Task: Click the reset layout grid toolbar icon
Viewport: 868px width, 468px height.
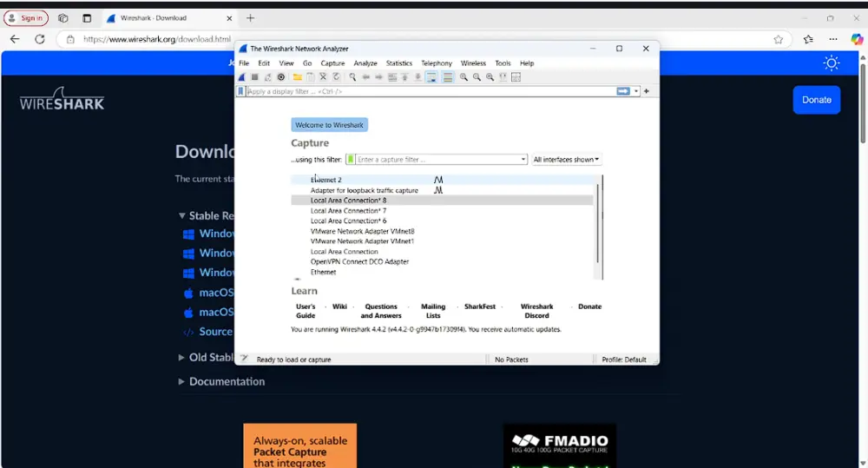Action: pyautogui.click(x=516, y=77)
